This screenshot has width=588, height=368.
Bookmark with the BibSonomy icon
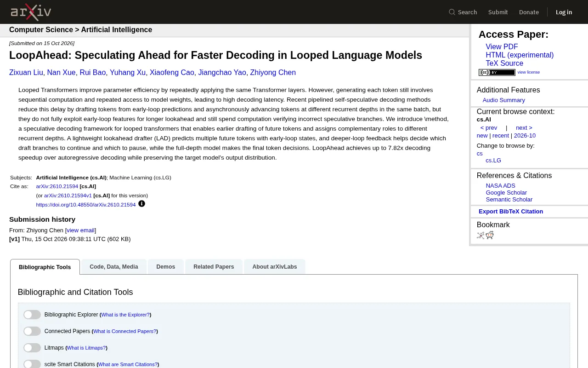point(481,236)
